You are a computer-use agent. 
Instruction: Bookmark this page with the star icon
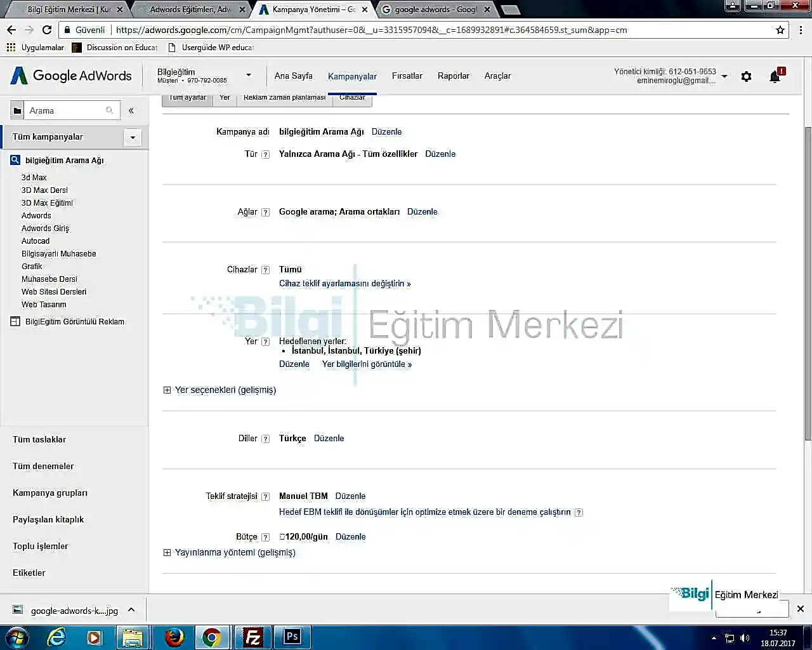(x=780, y=30)
